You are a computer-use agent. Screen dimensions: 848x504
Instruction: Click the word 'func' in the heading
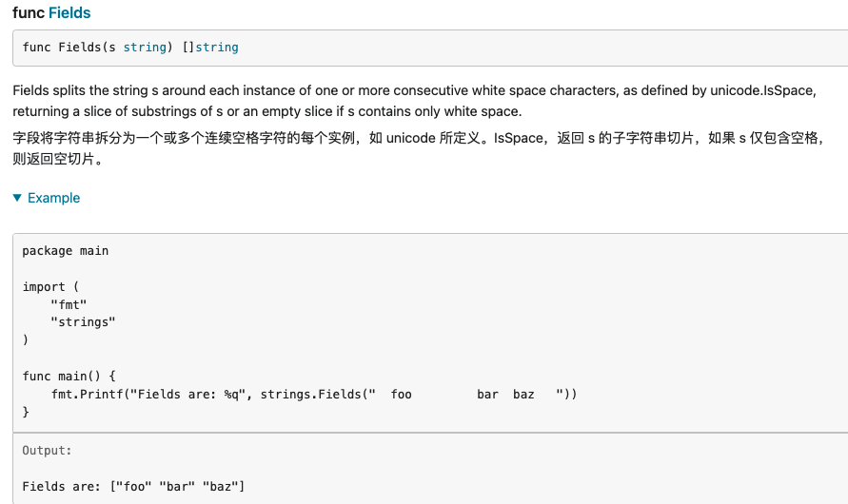tap(28, 13)
